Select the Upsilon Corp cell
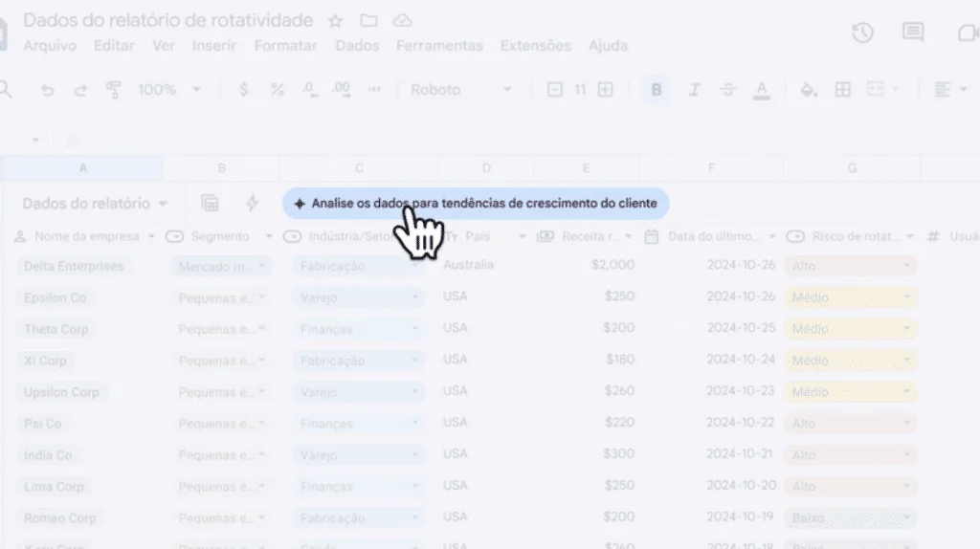 coord(61,392)
